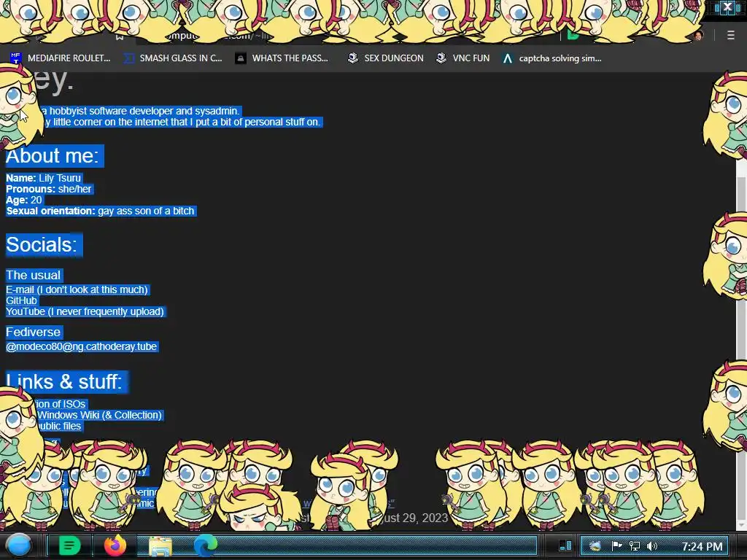The height and width of the screenshot is (560, 747).
Task: Click the SMASH GLASS bookmark favicon
Action: tap(128, 58)
